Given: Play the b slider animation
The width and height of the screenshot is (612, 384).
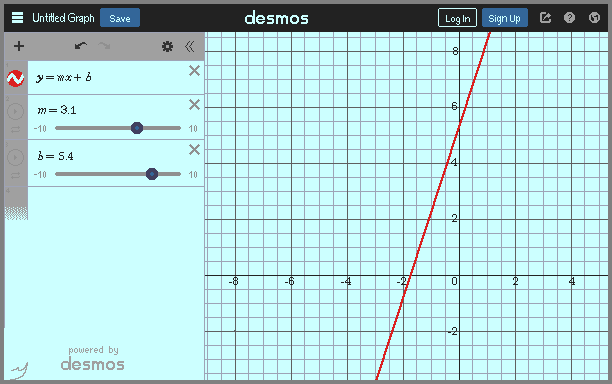Looking at the screenshot, I should tap(15, 157).
